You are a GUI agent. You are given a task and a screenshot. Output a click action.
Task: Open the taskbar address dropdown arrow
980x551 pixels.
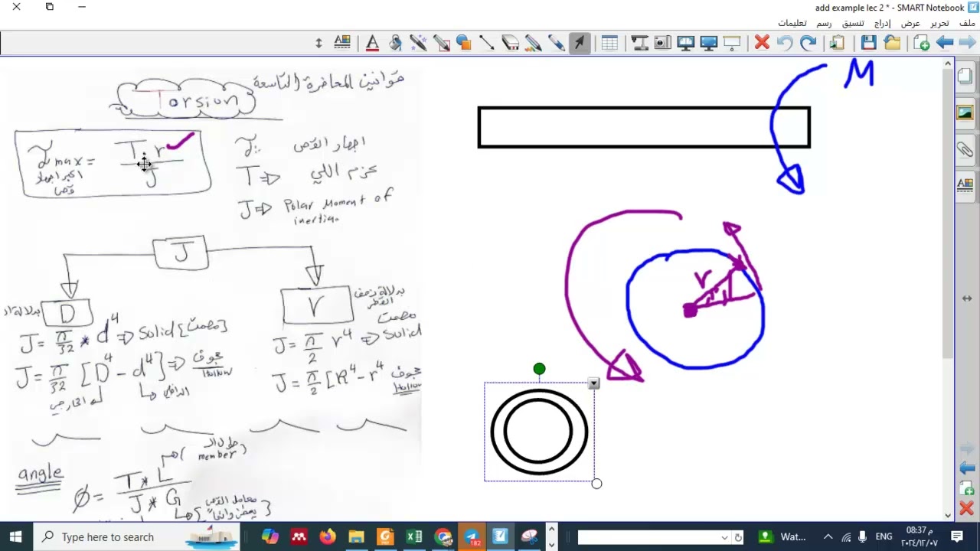point(724,537)
